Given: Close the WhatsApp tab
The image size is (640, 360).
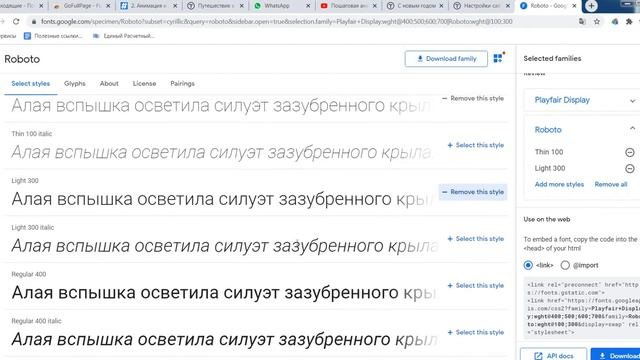Looking at the screenshot, I should pyautogui.click(x=308, y=6).
